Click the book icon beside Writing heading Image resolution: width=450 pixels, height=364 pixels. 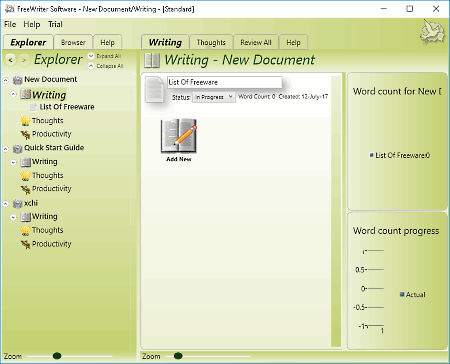152,61
